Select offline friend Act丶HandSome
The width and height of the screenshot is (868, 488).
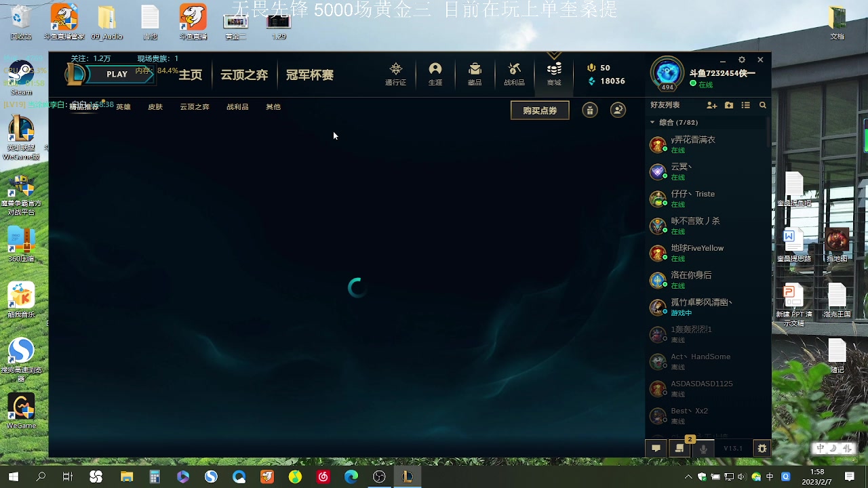tap(705, 361)
